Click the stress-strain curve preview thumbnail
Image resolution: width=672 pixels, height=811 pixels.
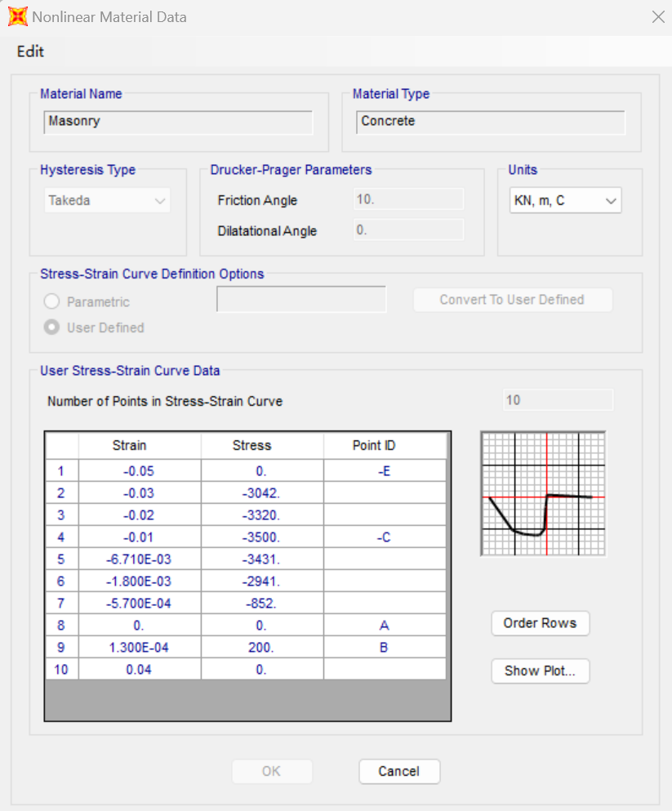coord(543,494)
